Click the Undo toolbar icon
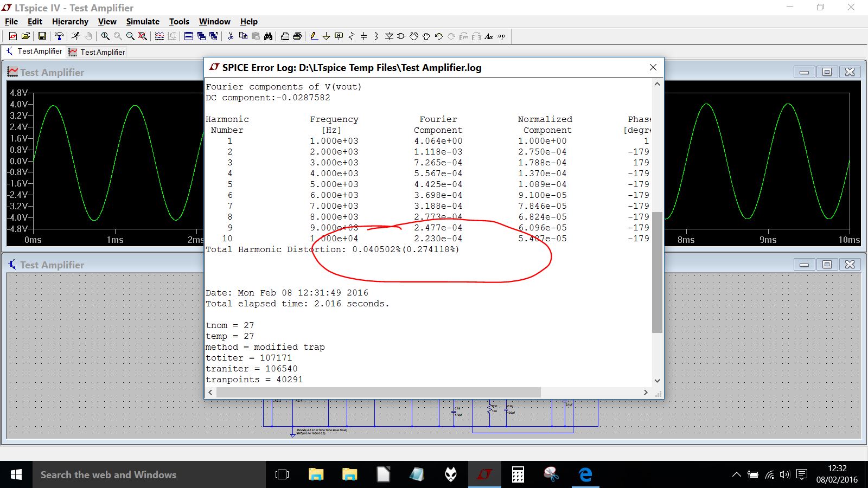This screenshot has width=868, height=488. click(439, 36)
